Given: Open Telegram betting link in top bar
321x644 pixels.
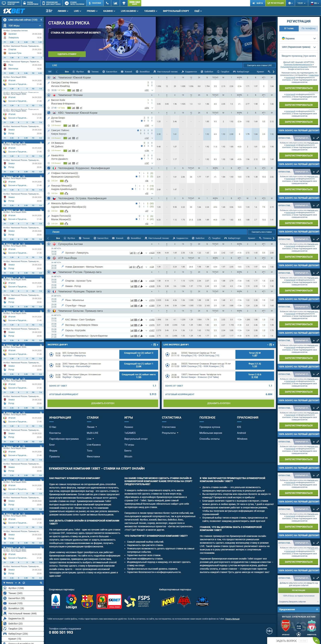Looking at the screenshot, I should click(x=75, y=3).
